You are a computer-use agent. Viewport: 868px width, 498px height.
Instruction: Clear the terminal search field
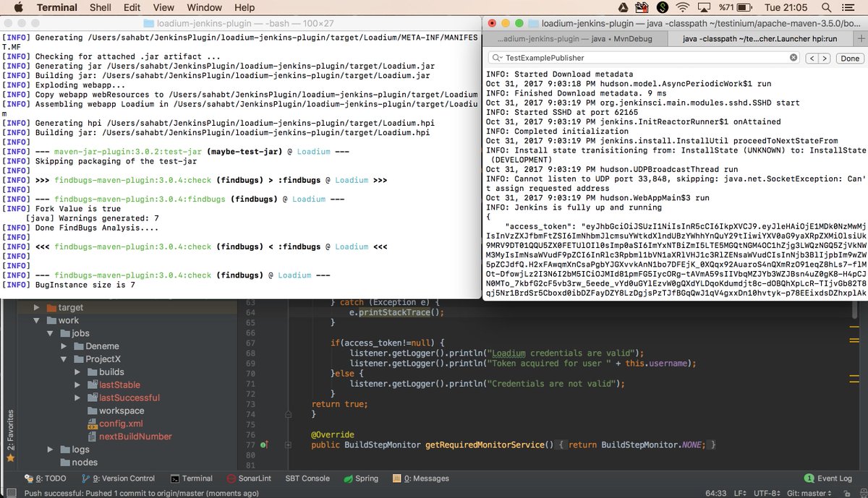point(793,58)
